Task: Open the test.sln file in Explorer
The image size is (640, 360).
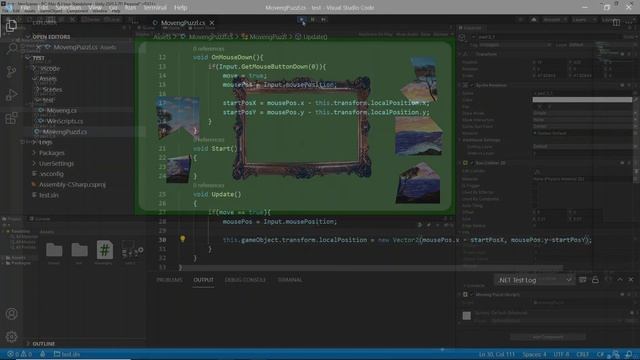Action: [x=49, y=195]
